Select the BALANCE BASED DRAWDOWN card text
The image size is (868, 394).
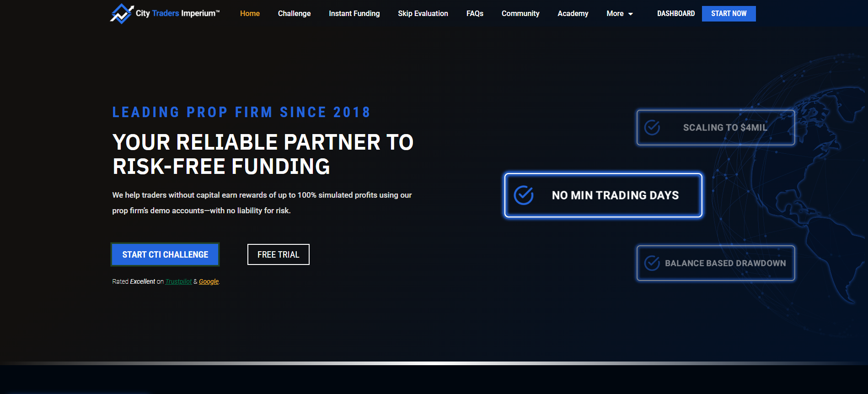pos(725,263)
